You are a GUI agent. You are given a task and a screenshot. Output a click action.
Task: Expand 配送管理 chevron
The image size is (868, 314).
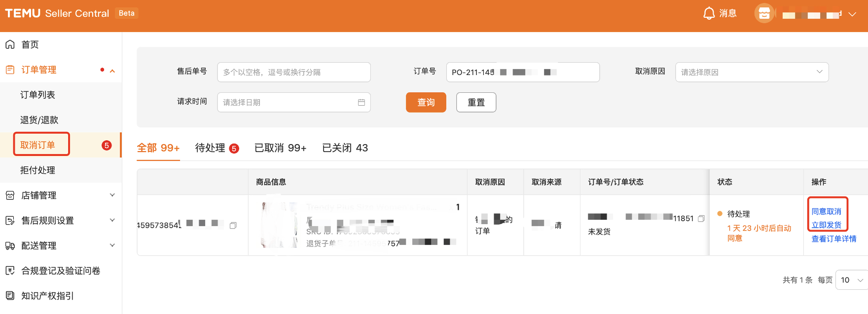pyautogui.click(x=112, y=245)
